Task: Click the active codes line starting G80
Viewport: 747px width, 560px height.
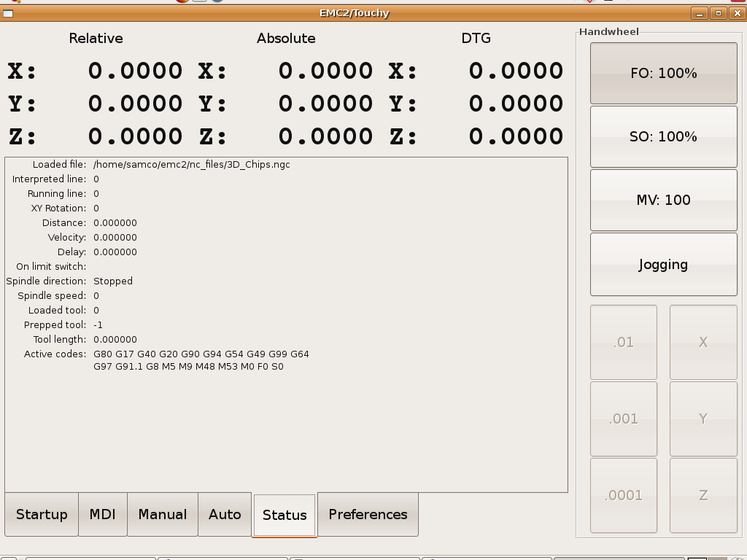Action: click(201, 354)
